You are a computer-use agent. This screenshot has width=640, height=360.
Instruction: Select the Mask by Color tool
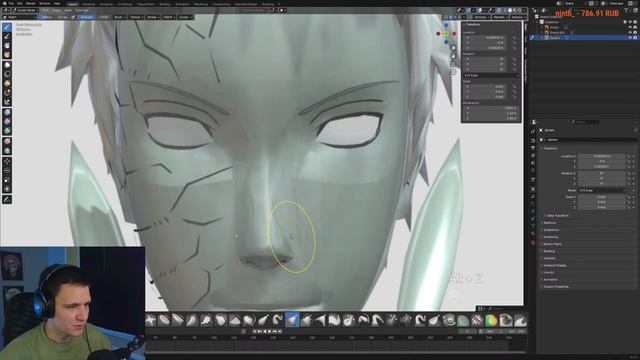pos(7,151)
